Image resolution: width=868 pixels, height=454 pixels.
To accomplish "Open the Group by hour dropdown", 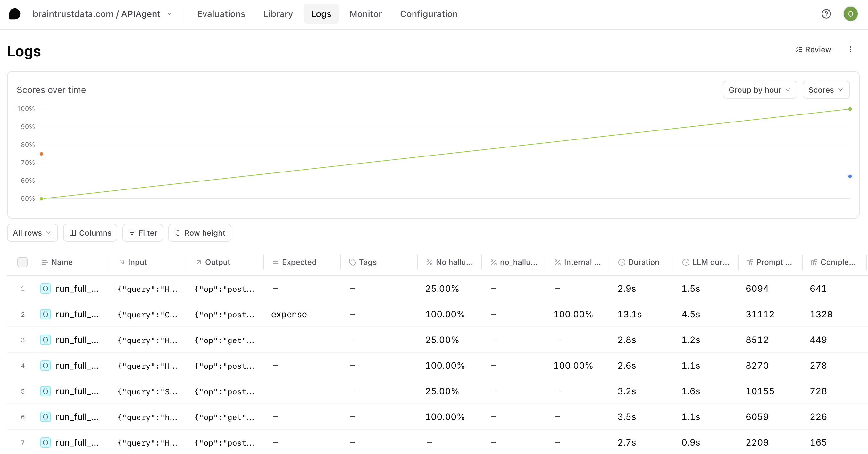I will [760, 90].
